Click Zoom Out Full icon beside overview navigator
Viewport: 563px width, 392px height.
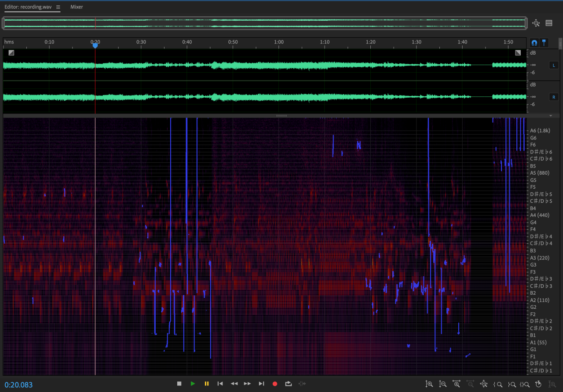(x=536, y=23)
